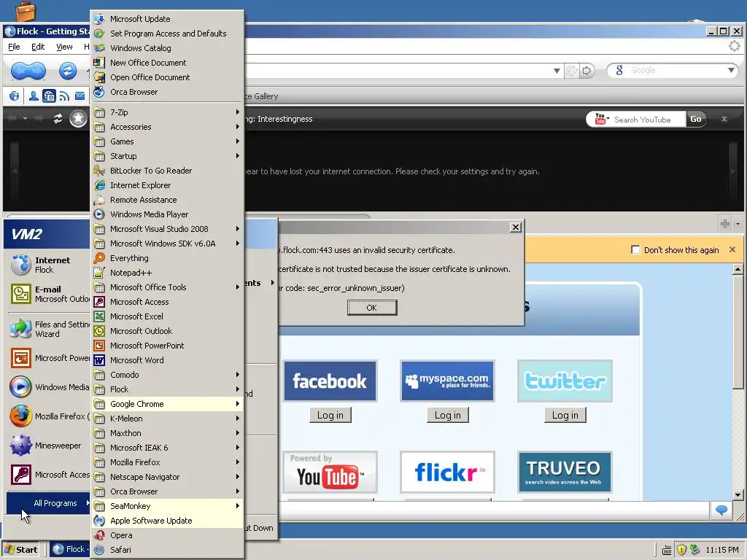Dismiss the yellow notification bar with X

(x=732, y=249)
